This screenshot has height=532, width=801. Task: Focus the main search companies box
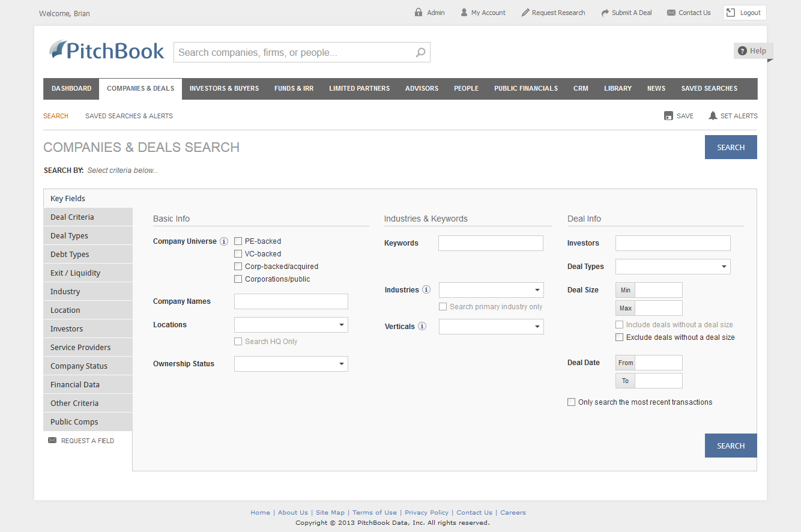click(302, 52)
